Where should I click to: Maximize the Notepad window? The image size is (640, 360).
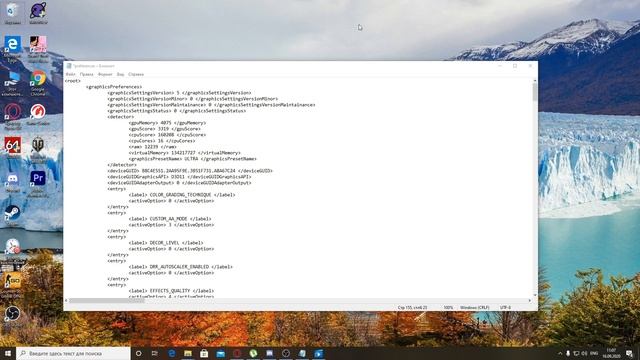click(515, 66)
